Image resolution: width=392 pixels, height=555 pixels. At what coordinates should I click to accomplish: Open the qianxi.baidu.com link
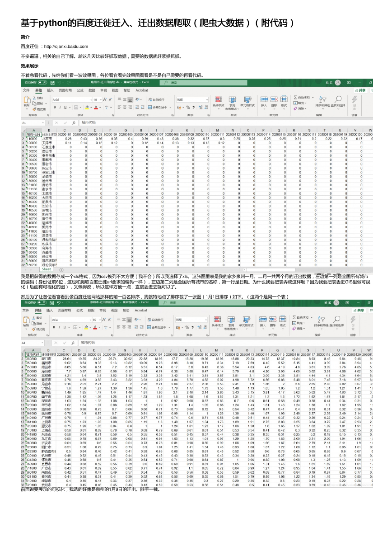(65, 46)
